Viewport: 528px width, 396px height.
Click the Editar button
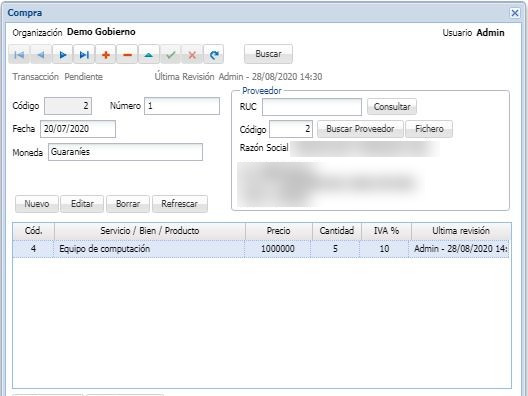pyautogui.click(x=82, y=204)
